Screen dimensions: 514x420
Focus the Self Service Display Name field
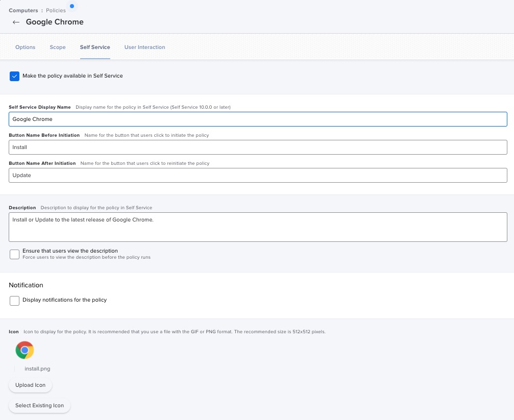pos(258,119)
